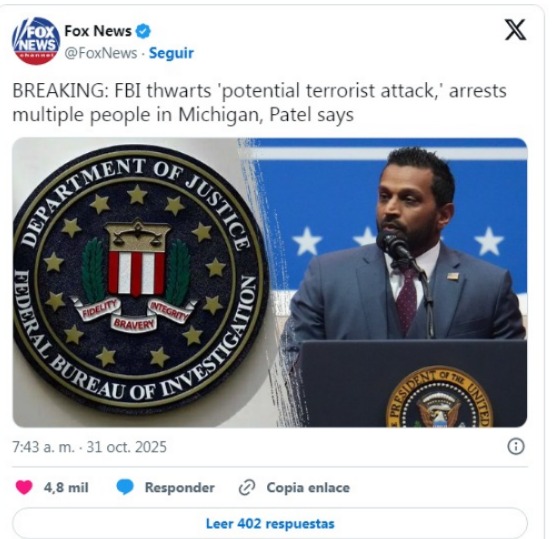This screenshot has width=552, height=539.
Task: Click the blue reply bubble icon
Action: pyautogui.click(x=125, y=488)
